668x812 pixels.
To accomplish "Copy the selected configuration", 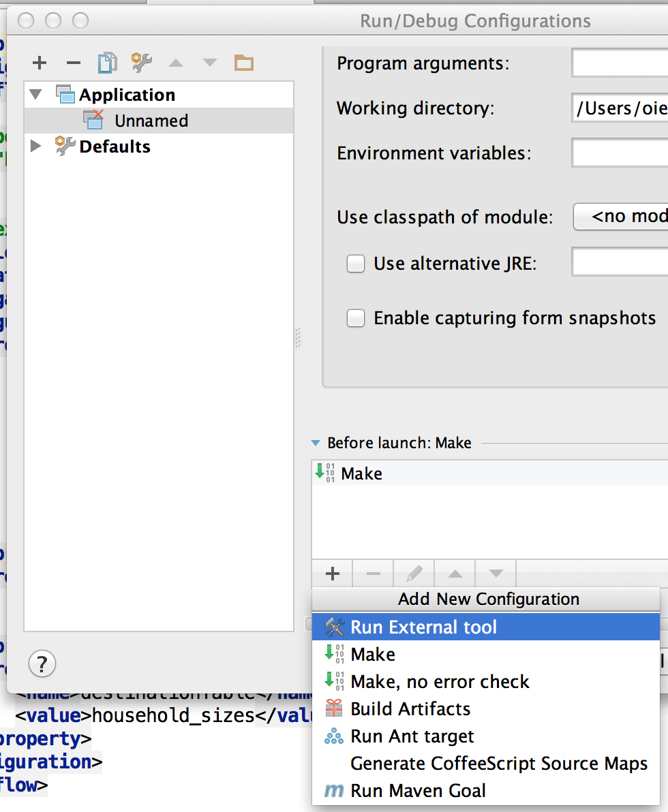I will 107,63.
